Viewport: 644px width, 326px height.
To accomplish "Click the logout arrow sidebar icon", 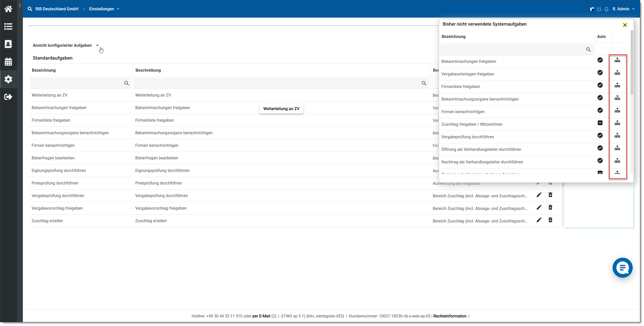I will coord(8,97).
